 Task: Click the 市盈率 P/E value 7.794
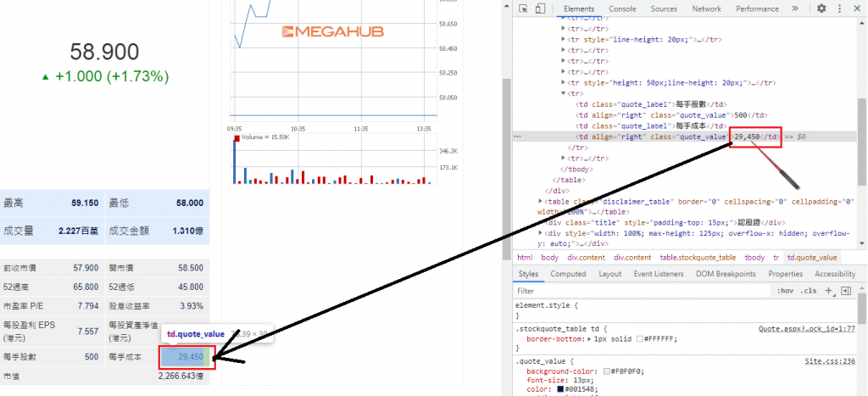tap(88, 306)
